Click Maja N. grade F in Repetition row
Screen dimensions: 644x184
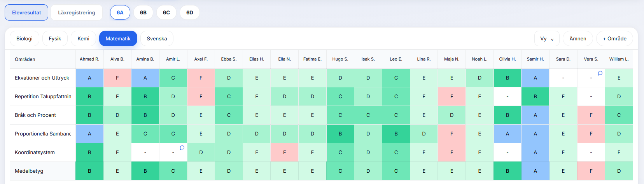tap(452, 96)
